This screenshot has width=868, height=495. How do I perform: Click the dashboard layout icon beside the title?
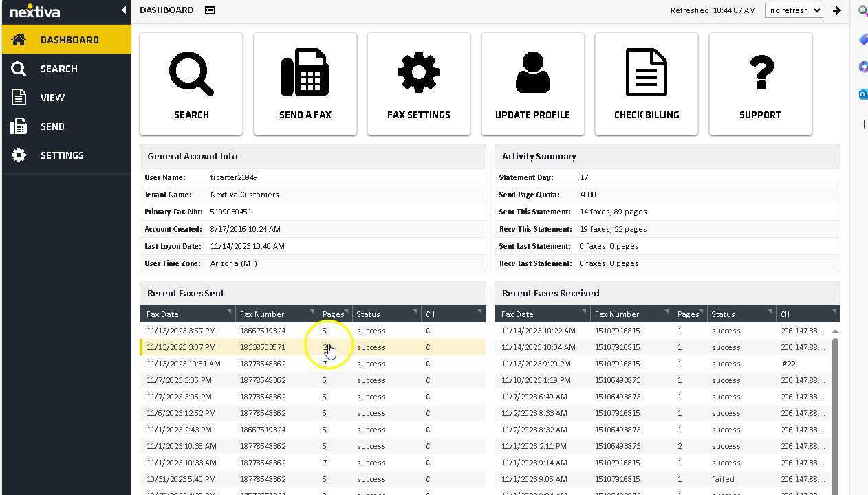(x=210, y=10)
